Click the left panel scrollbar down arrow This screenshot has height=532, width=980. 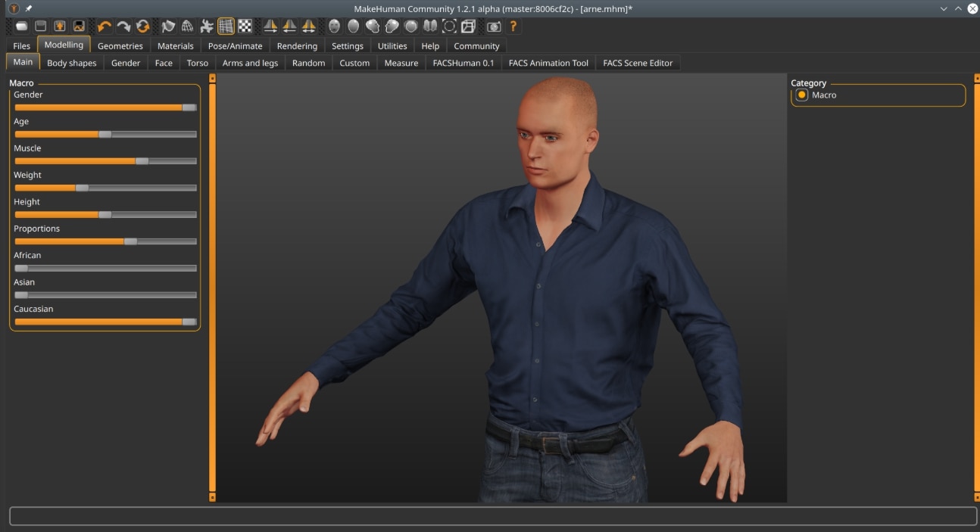[x=212, y=497]
